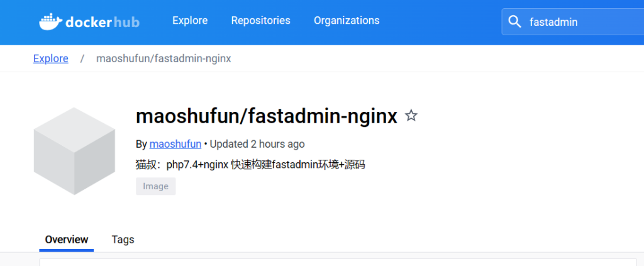Click the search magnifier icon
The height and width of the screenshot is (266, 644).
tap(514, 21)
